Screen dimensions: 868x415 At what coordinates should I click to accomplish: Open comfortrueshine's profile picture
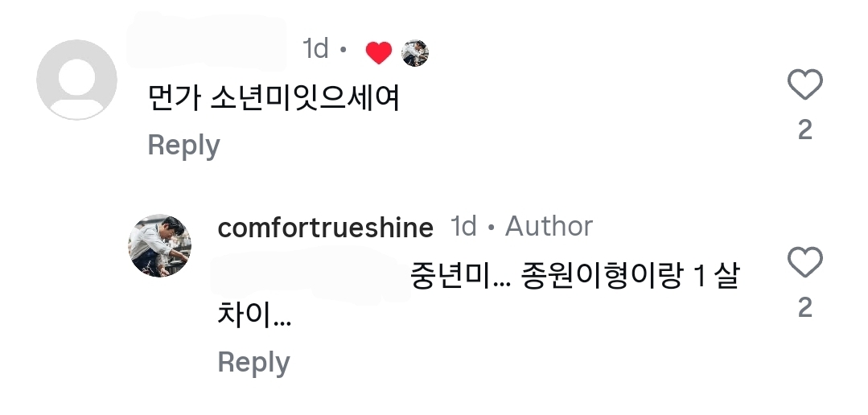coord(160,245)
